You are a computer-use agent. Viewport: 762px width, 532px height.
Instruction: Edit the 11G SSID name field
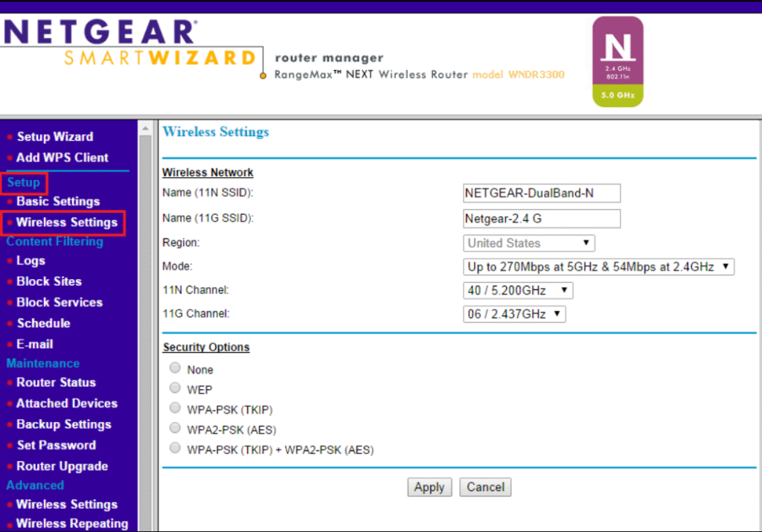[541, 218]
